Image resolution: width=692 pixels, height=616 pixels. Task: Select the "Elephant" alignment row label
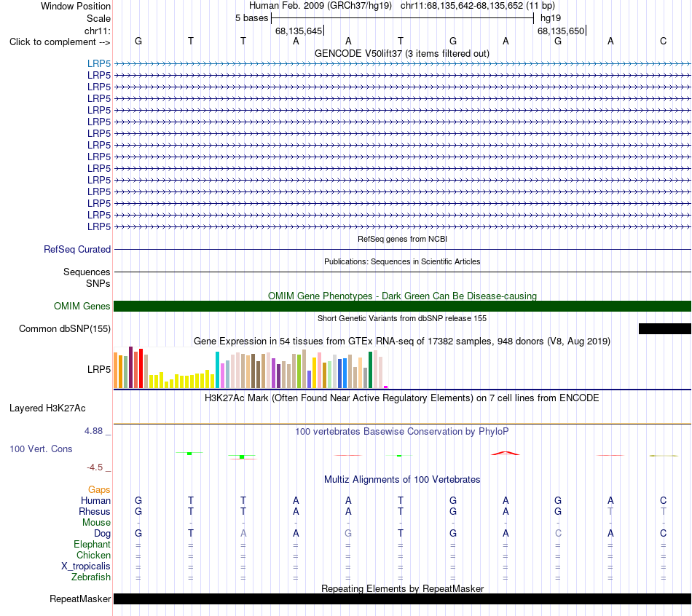[93, 545]
